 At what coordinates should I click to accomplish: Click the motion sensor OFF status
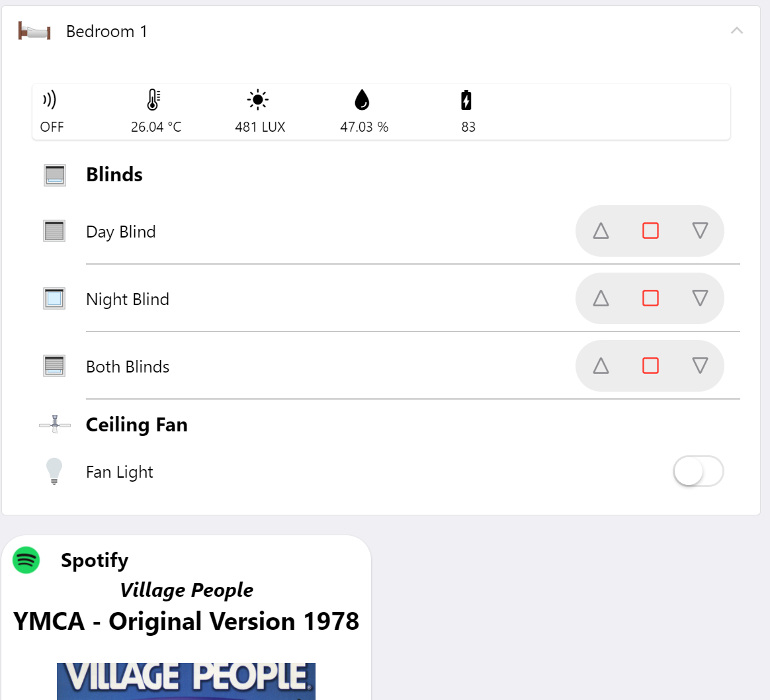pyautogui.click(x=52, y=112)
